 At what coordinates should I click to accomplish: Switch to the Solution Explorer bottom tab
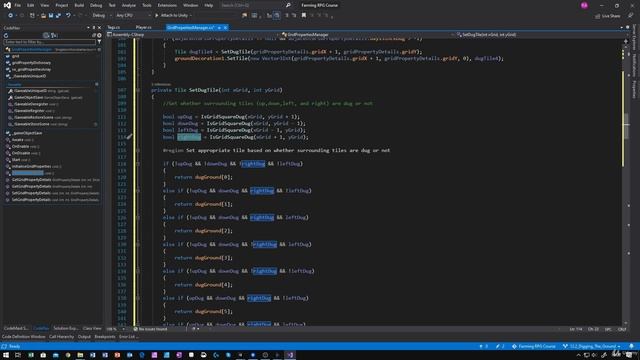click(x=65, y=328)
